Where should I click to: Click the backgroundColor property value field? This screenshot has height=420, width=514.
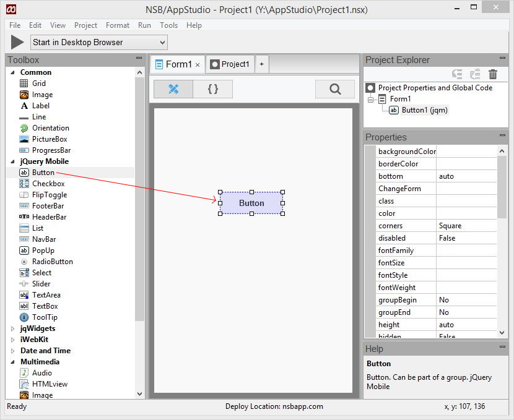click(x=466, y=152)
